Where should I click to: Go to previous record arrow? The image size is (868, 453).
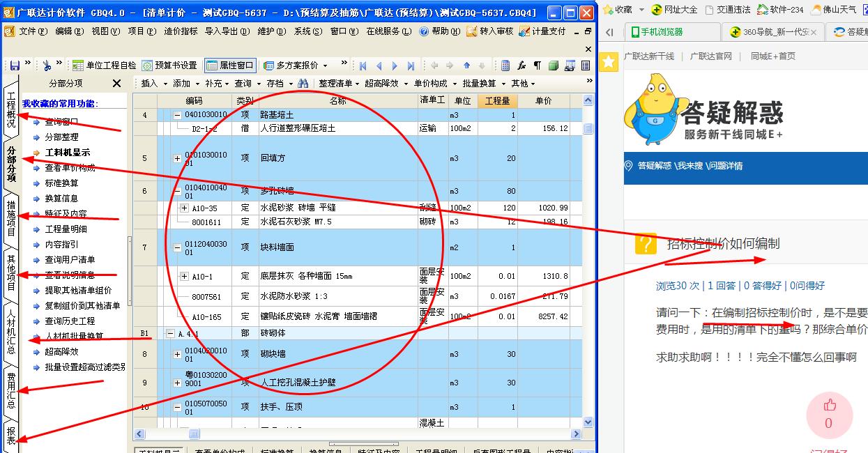pos(379,66)
